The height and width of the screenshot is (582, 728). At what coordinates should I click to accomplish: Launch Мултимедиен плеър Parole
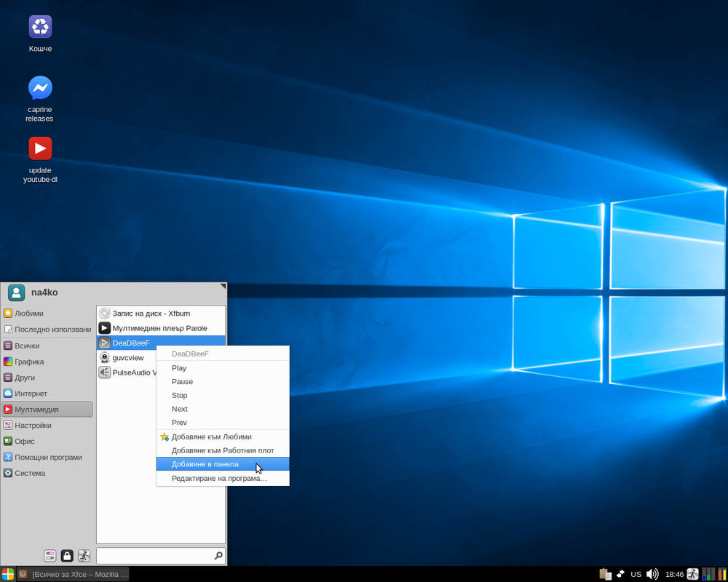point(161,328)
